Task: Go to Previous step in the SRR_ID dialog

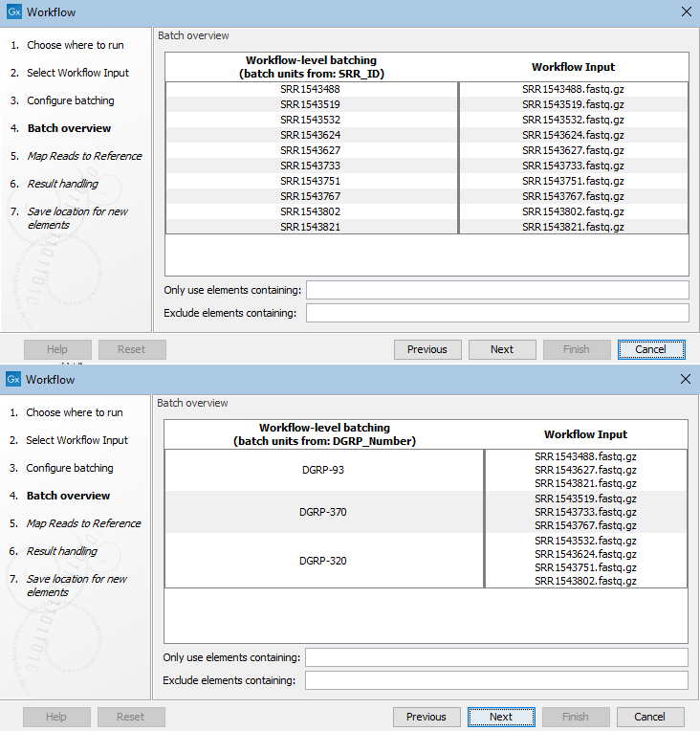Action: [427, 349]
